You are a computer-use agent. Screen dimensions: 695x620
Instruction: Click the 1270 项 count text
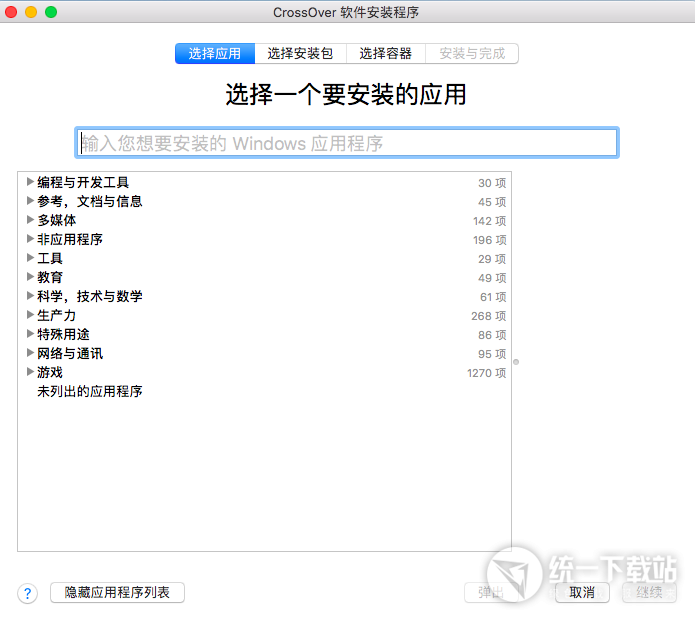(486, 373)
